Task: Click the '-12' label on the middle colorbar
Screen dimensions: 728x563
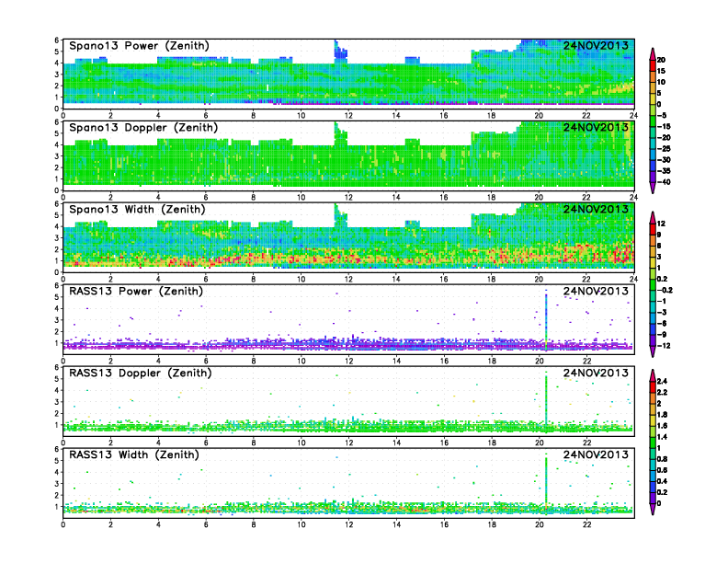Action: pos(662,346)
